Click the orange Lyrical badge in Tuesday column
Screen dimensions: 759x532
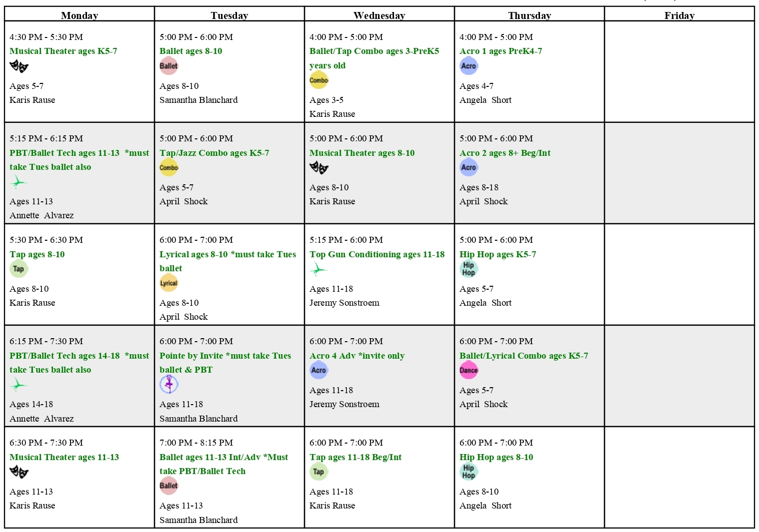pos(168,283)
